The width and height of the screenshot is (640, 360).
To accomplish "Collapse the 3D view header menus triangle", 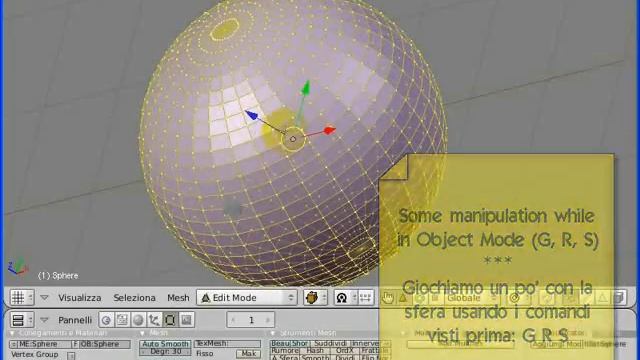I will point(44,298).
